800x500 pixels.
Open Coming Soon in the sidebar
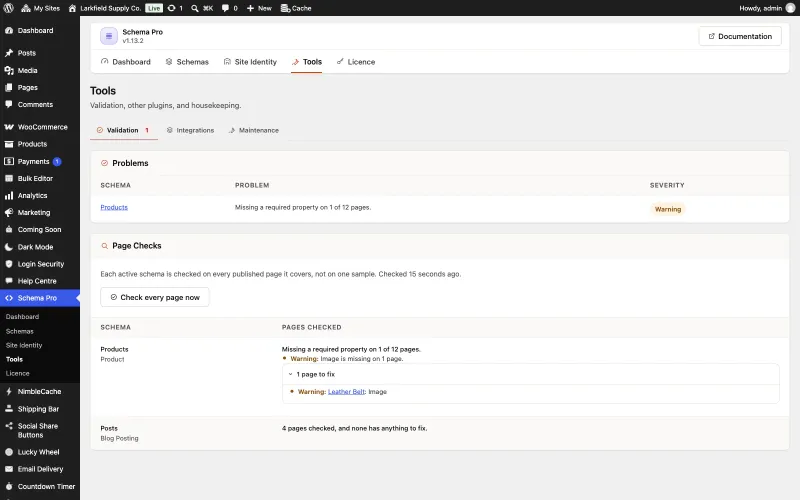40,230
